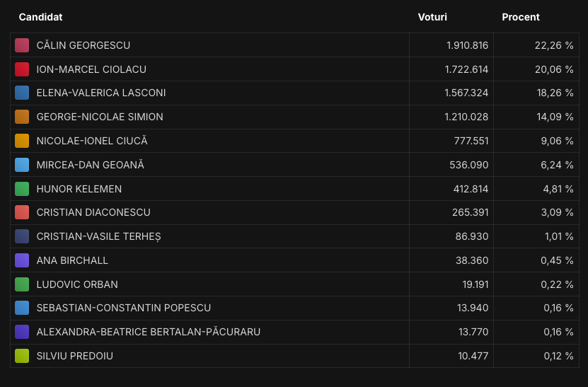
Task: Click the Sebastian-Constantin Popescu name
Action: click(123, 308)
